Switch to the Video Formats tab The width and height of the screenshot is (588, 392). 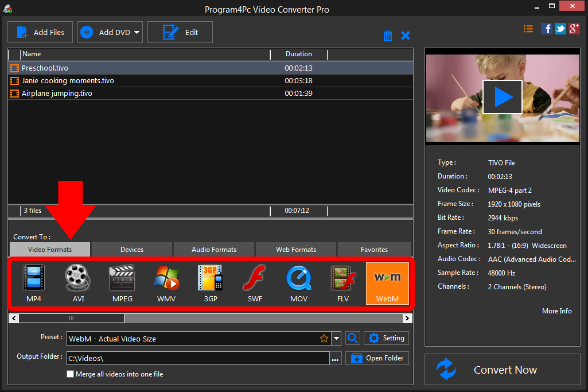(x=50, y=250)
